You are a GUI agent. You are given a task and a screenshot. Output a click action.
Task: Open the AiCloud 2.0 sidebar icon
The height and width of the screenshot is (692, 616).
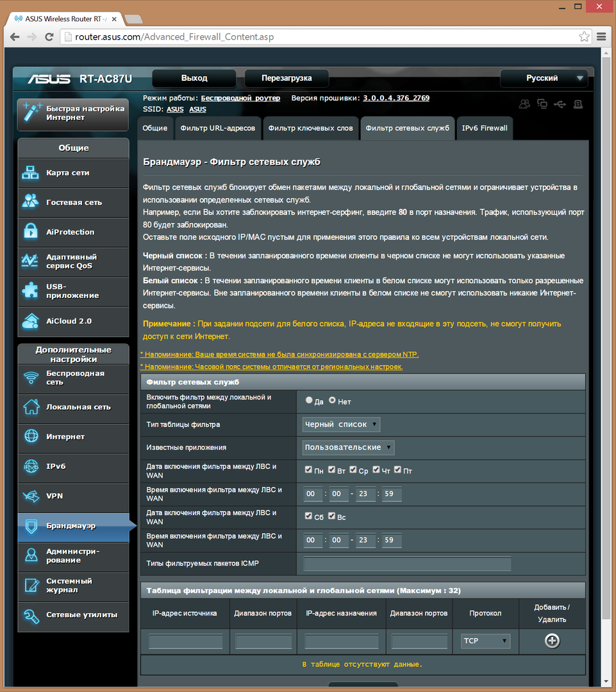pyautogui.click(x=31, y=321)
